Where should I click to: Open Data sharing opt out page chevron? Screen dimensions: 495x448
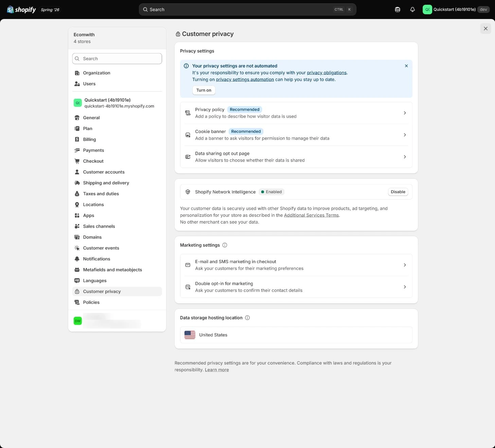pyautogui.click(x=405, y=157)
